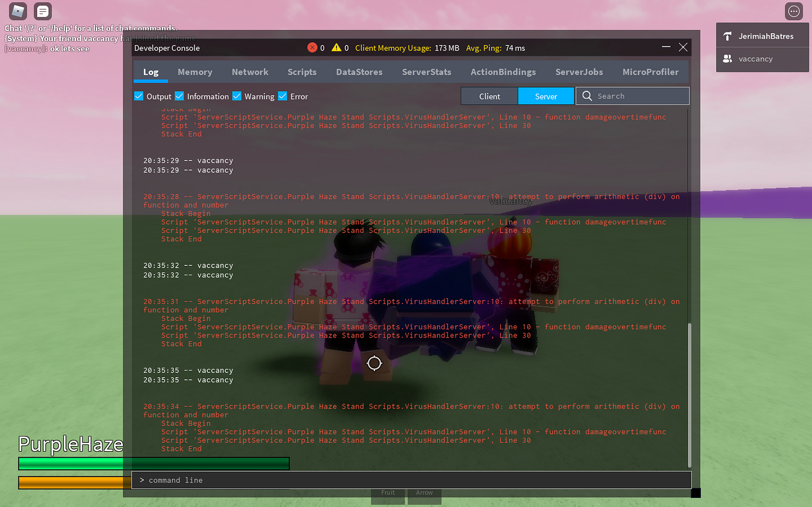Uncheck the Error filter

[x=282, y=96]
